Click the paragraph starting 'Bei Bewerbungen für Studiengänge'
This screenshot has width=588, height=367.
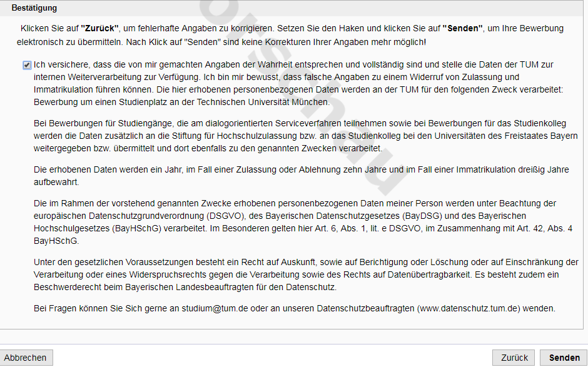click(306, 136)
